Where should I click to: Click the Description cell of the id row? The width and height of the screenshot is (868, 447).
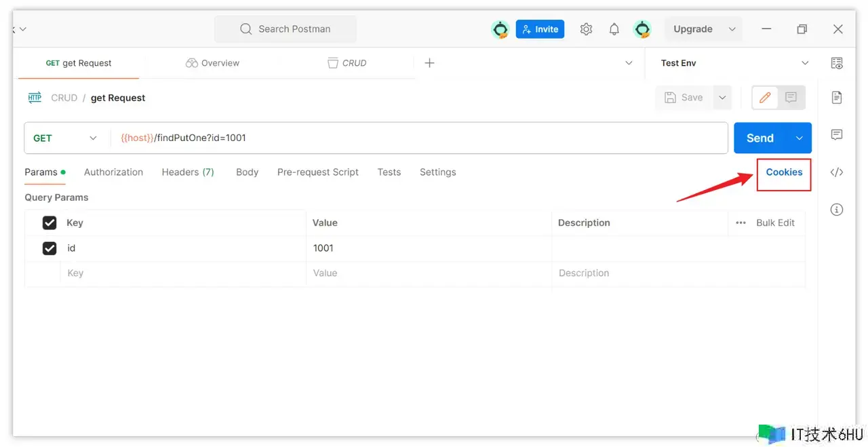(x=678, y=248)
